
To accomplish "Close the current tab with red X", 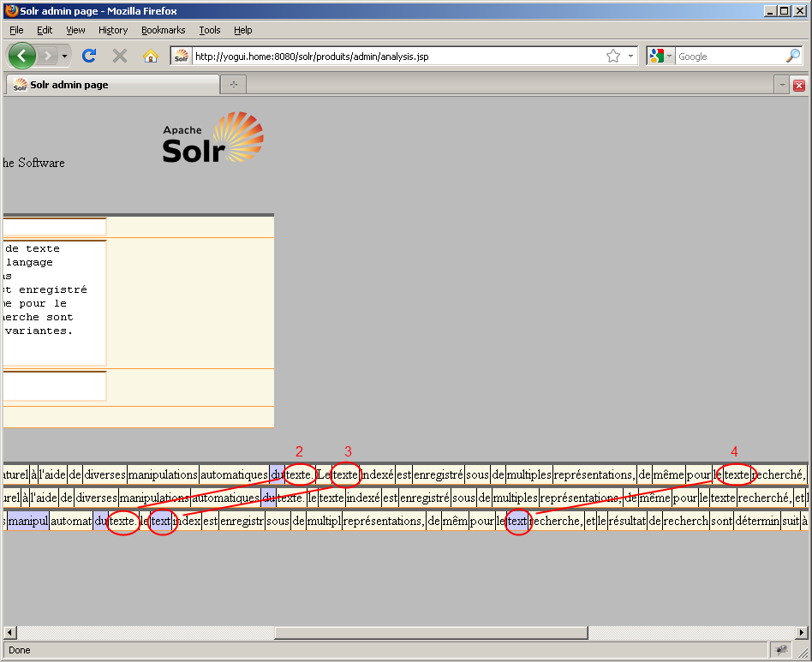I will pyautogui.click(x=799, y=85).
